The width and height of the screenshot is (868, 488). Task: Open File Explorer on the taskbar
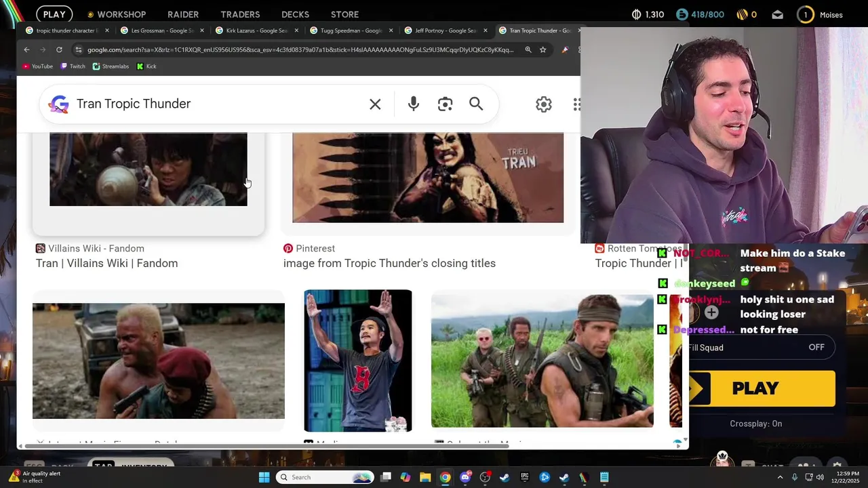point(425,477)
